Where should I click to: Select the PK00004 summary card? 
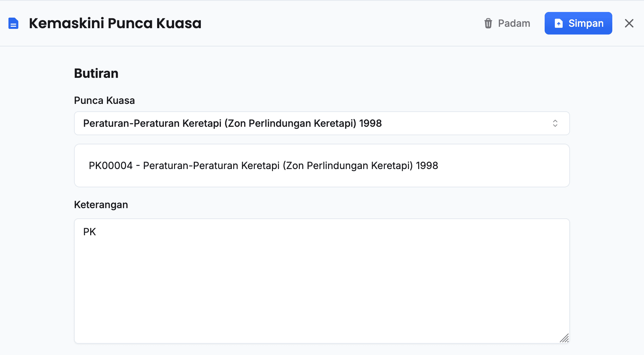point(321,166)
